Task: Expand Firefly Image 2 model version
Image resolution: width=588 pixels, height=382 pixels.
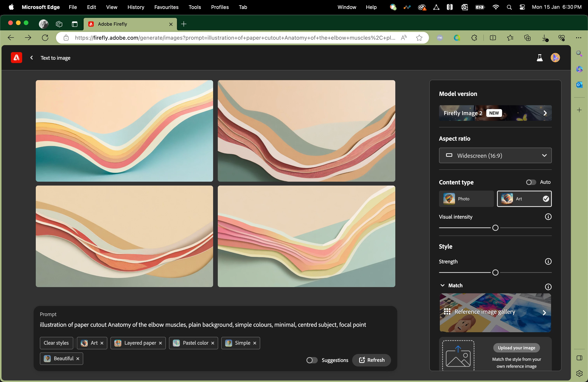Action: pos(495,113)
